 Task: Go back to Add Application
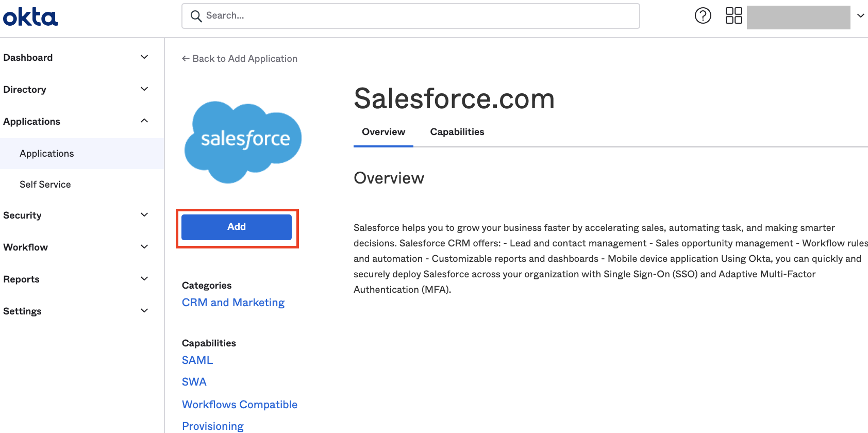[240, 59]
